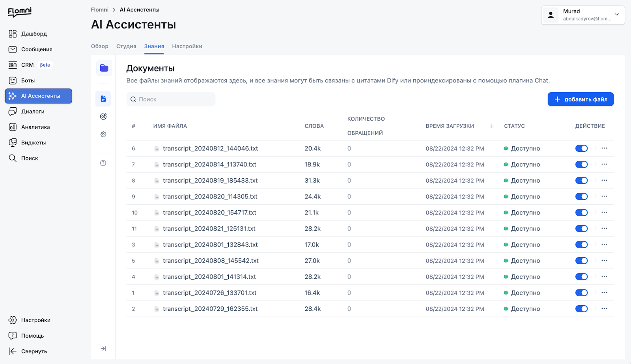Switch off the toggle for transcript_20240729_162355.txt
Screen dimensions: 631x364
click(x=581, y=309)
